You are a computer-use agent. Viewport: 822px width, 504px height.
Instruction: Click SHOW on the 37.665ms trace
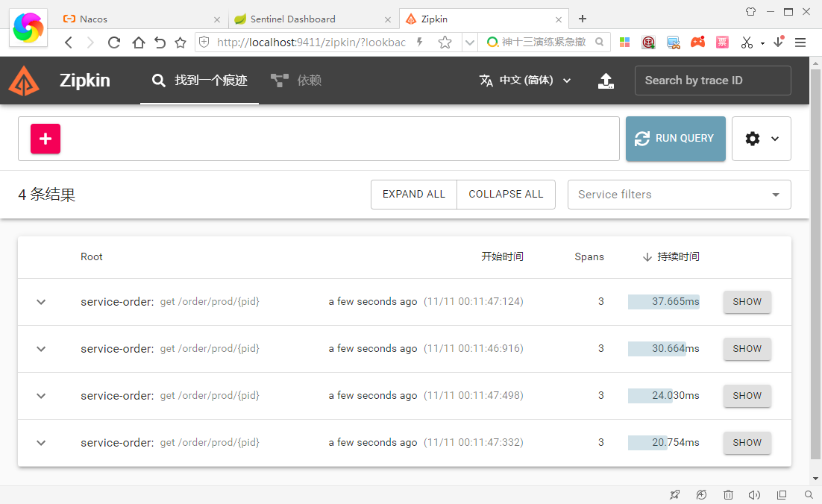coord(747,301)
